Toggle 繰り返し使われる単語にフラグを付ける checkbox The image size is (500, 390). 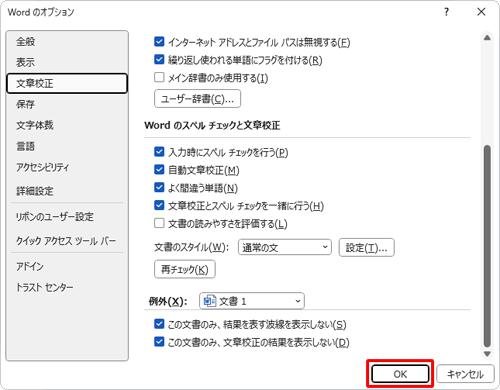(159, 60)
